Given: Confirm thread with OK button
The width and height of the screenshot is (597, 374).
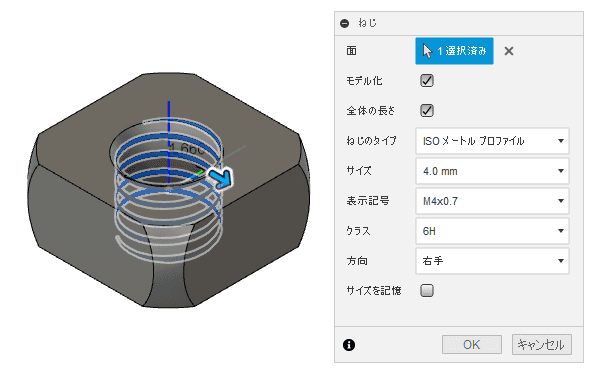Looking at the screenshot, I should click(x=472, y=345).
